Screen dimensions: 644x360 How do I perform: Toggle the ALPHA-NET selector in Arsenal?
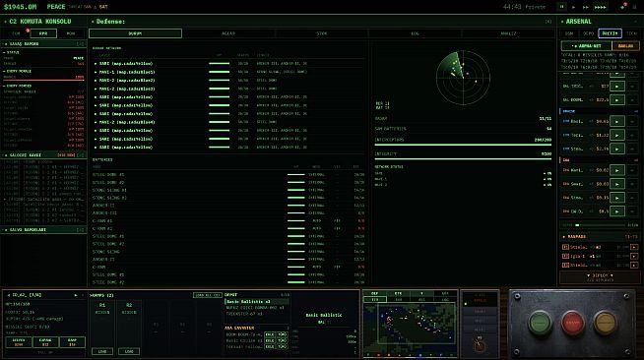[x=587, y=46]
